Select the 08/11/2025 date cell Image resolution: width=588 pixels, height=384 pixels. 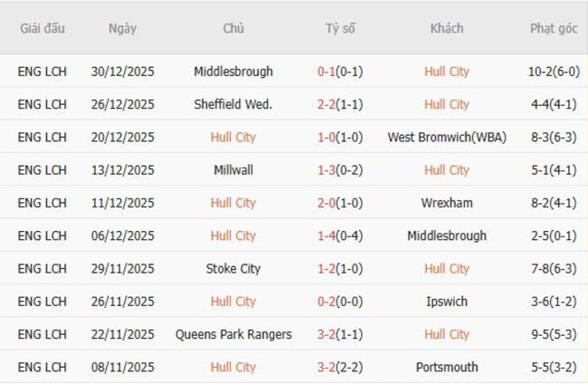[x=122, y=368]
